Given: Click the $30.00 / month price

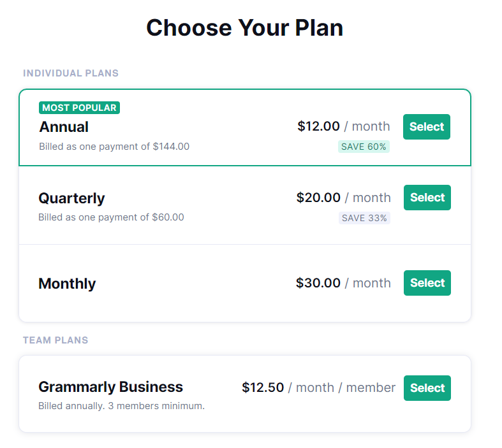Looking at the screenshot, I should 343,283.
